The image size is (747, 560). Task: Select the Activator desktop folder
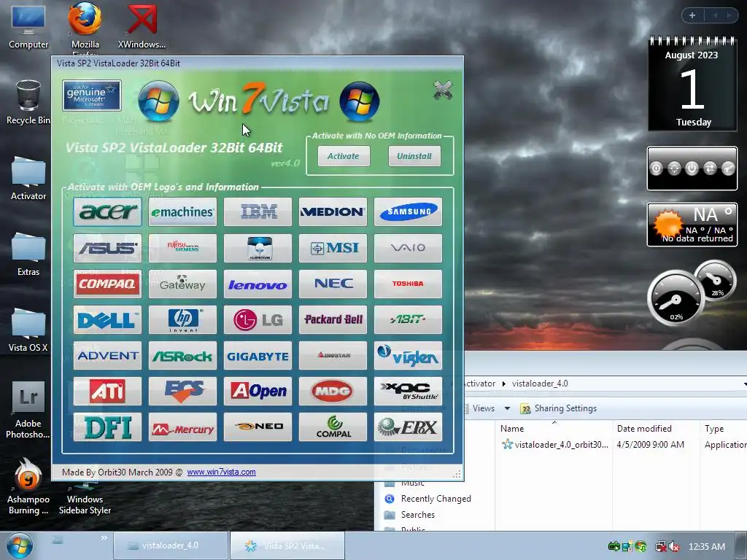[28, 178]
